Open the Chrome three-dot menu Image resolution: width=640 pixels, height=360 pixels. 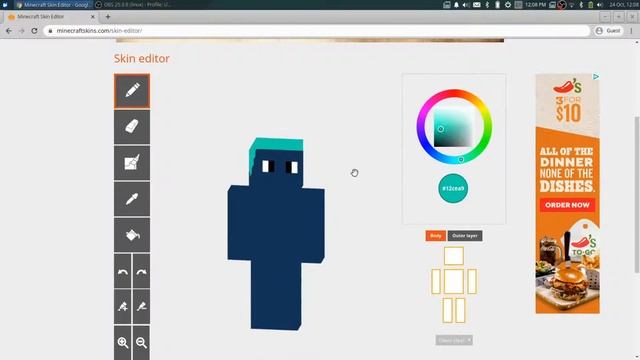tap(631, 31)
